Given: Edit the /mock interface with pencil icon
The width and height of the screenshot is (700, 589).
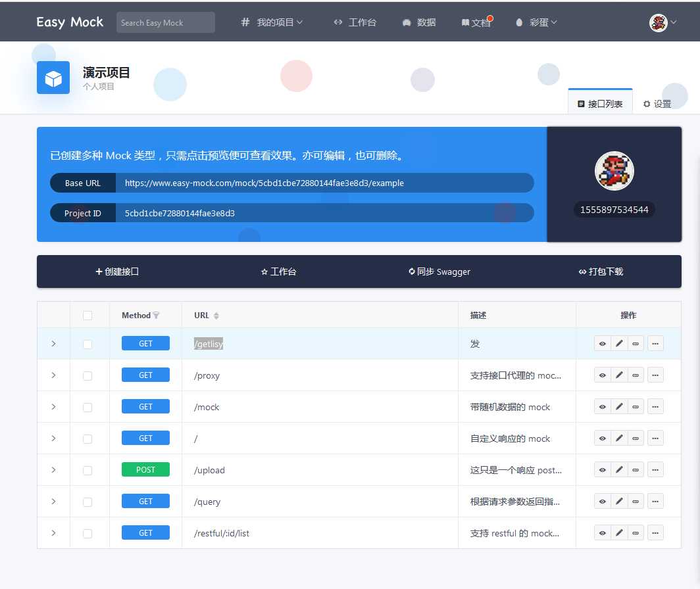Looking at the screenshot, I should click(x=618, y=407).
